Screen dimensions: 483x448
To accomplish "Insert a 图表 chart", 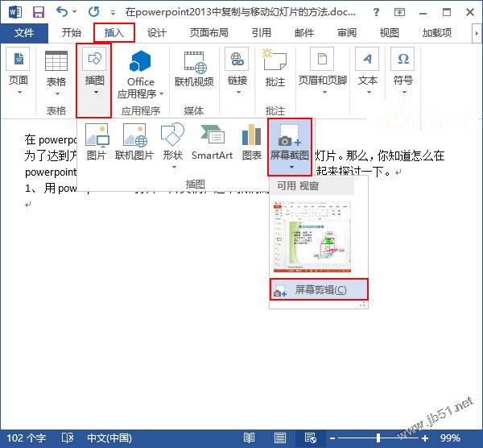I will [252, 143].
